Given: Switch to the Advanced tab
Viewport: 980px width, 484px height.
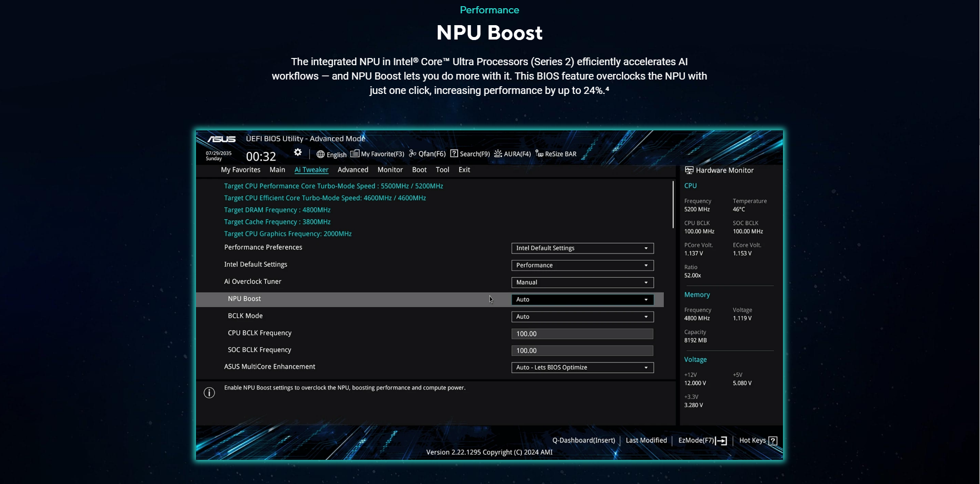Looking at the screenshot, I should pyautogui.click(x=353, y=170).
